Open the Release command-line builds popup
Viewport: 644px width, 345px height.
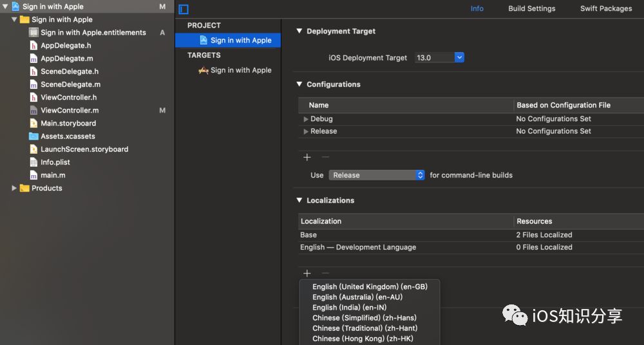click(x=377, y=175)
